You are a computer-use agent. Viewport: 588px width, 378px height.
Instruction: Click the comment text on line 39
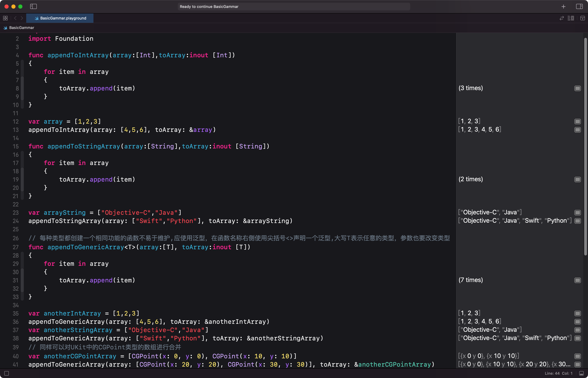click(x=105, y=347)
